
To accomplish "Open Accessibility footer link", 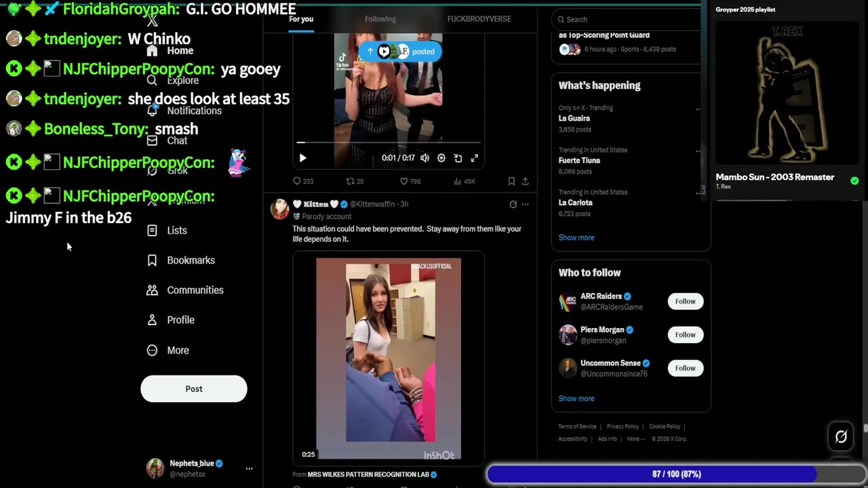I will point(572,439).
